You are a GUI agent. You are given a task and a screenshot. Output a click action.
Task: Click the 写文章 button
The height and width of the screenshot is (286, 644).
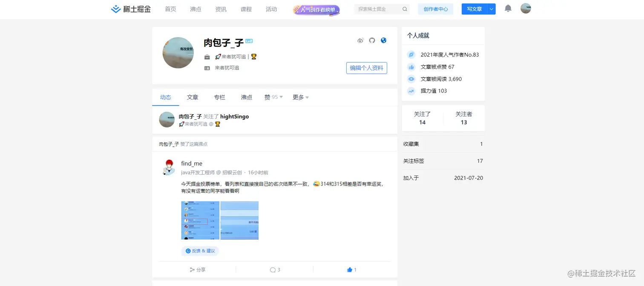(474, 9)
